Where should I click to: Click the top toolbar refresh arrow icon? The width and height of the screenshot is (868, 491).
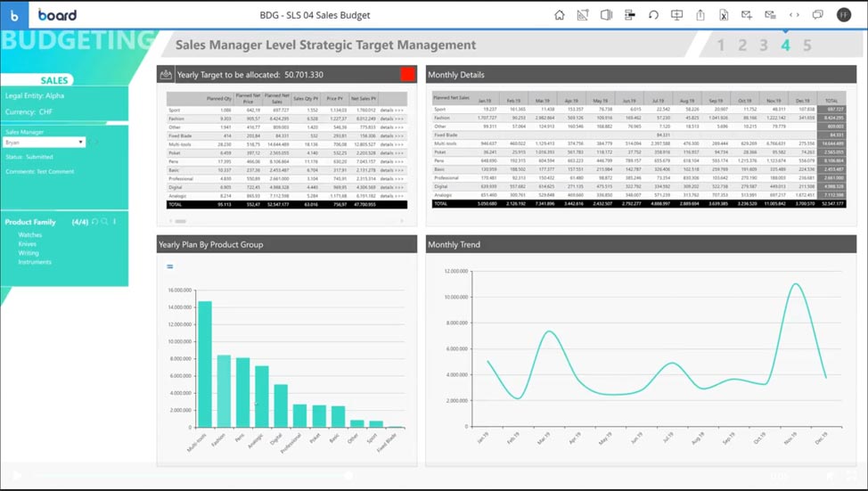(x=653, y=15)
